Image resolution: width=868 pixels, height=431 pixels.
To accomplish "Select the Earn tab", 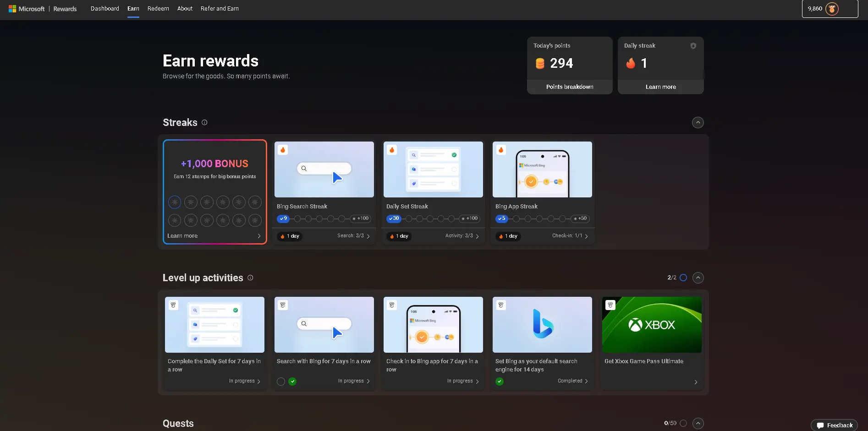I will (133, 9).
